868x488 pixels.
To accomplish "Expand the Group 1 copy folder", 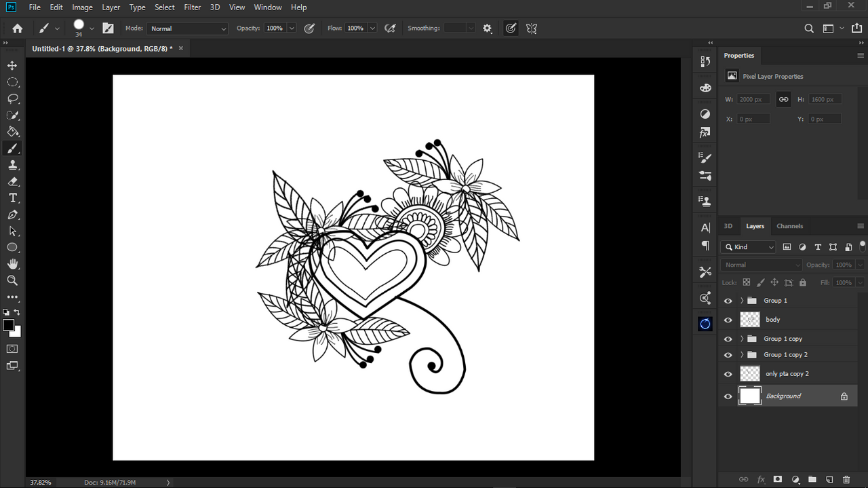I will pos(742,339).
